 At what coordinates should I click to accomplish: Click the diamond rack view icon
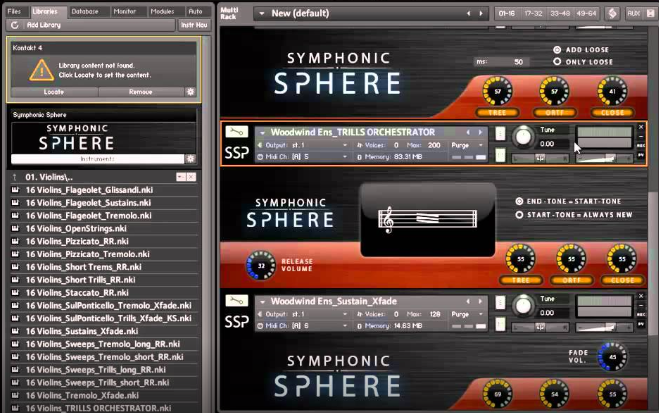pos(612,13)
